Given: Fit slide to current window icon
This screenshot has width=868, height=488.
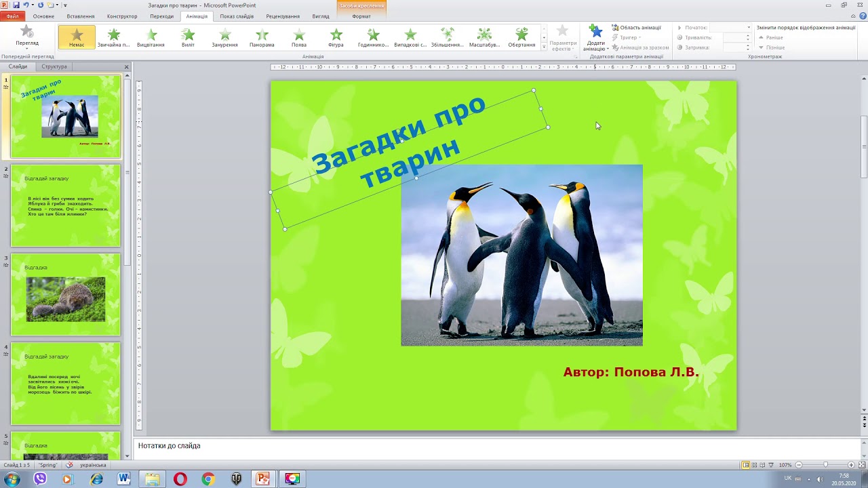Looking at the screenshot, I should point(862,465).
